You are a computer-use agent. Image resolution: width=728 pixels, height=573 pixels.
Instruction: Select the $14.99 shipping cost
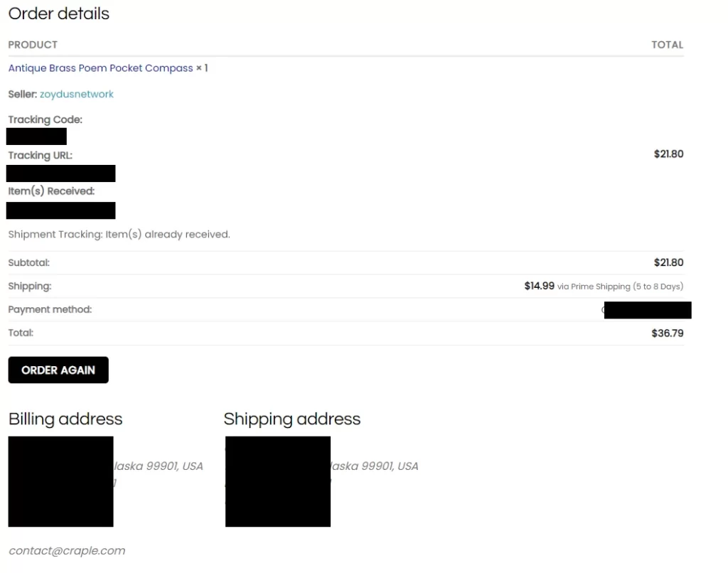pos(540,286)
